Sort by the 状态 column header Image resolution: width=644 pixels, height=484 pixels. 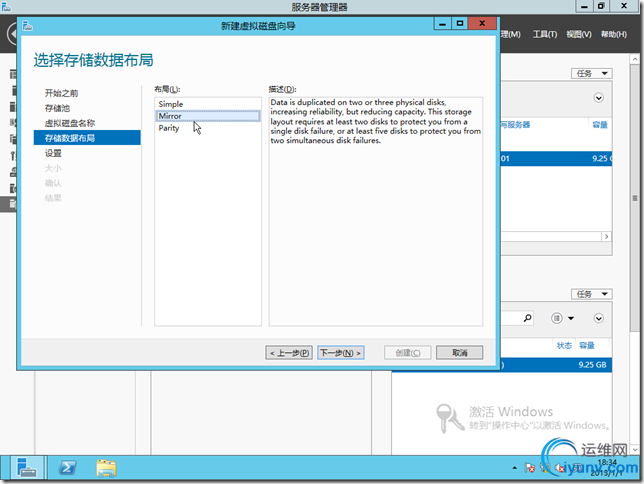click(x=564, y=345)
